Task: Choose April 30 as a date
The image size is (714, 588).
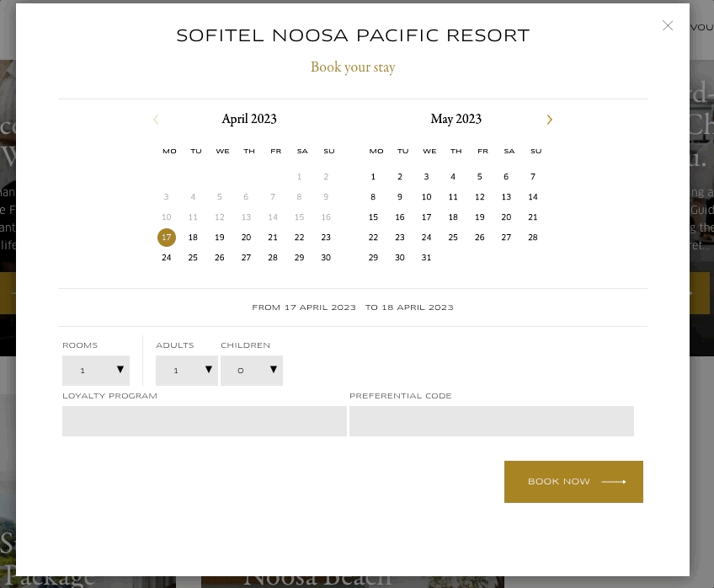Action: (326, 258)
